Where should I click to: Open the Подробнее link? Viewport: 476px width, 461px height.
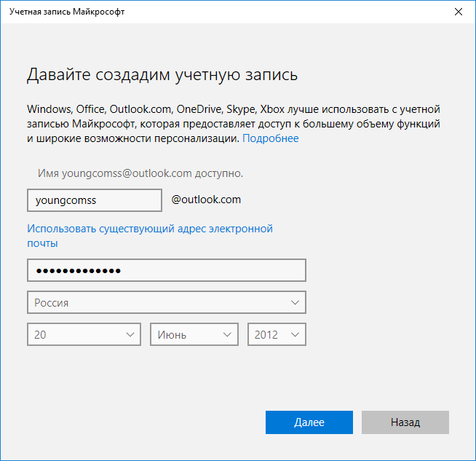point(271,138)
